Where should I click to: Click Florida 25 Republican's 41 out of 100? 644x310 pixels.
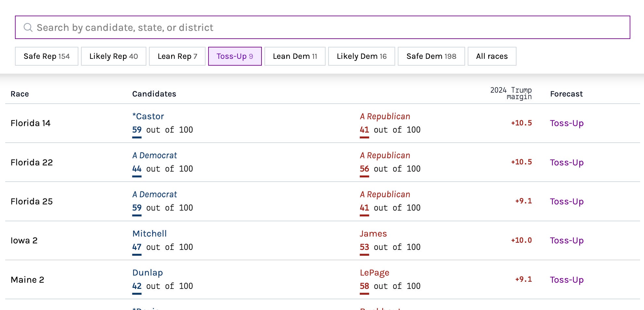click(x=390, y=208)
